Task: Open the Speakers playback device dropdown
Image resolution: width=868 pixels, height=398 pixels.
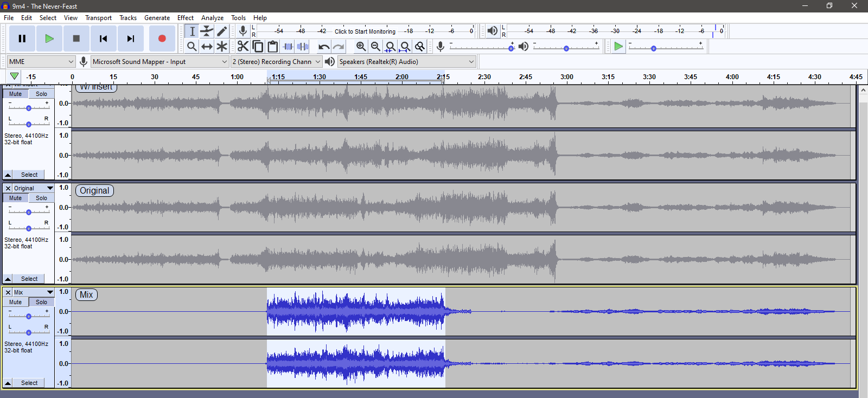Action: pyautogui.click(x=406, y=62)
